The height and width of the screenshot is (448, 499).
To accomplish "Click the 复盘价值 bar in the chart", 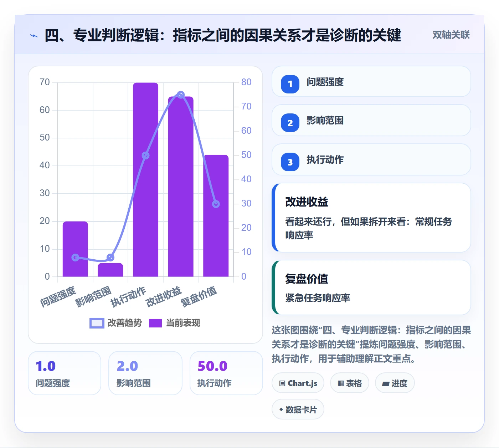I will click(216, 215).
